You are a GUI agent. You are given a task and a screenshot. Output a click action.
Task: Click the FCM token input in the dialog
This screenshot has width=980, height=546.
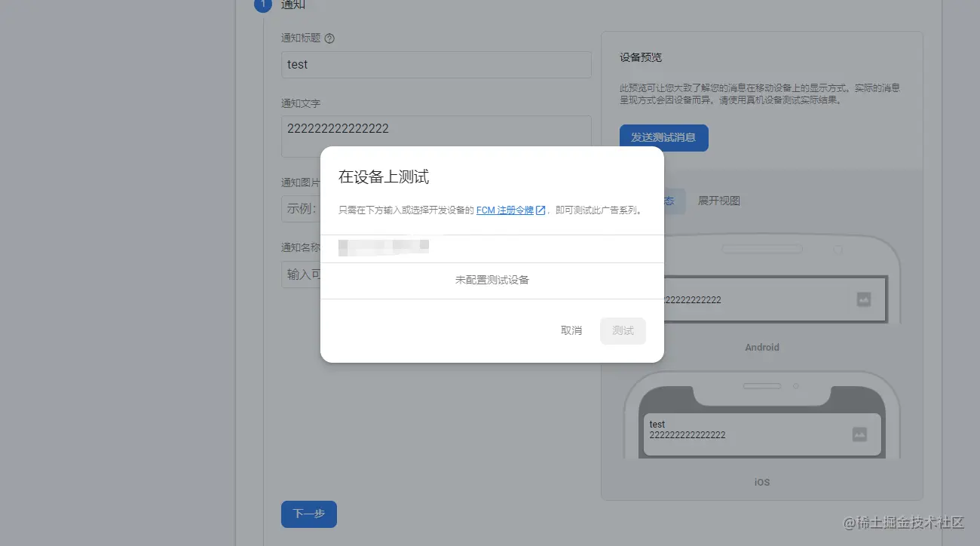pos(490,247)
